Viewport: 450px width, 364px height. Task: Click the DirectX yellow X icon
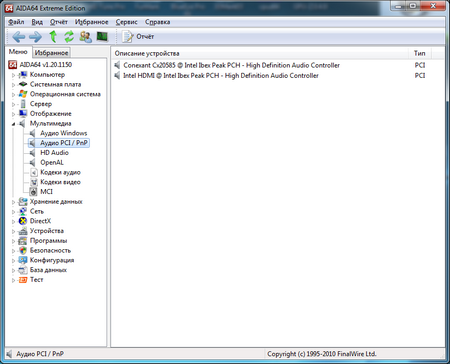tap(23, 221)
